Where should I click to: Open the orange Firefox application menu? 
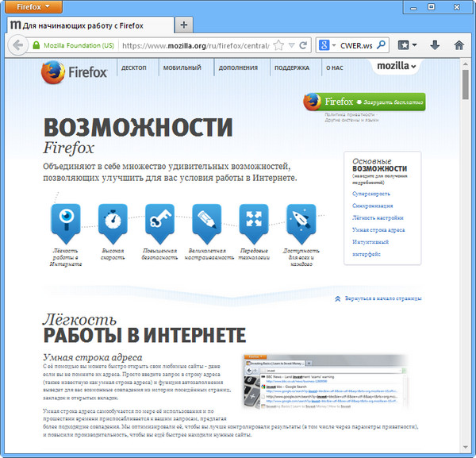33,6
